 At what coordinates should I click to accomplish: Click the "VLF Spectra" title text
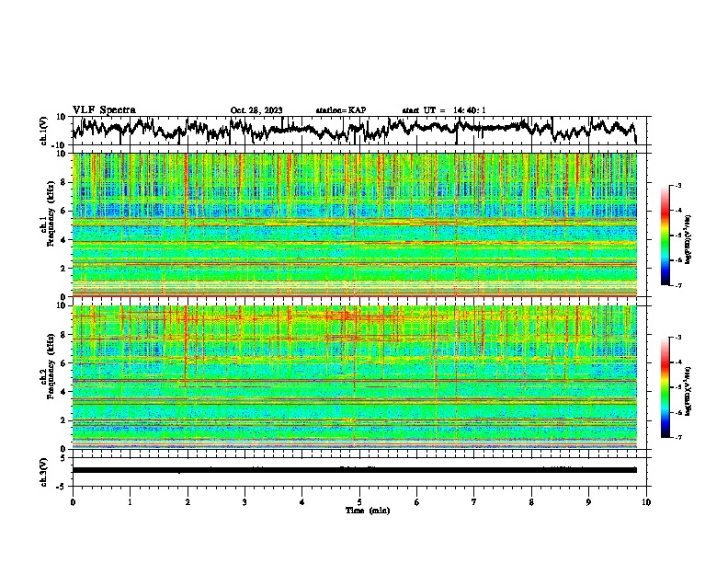tap(104, 110)
